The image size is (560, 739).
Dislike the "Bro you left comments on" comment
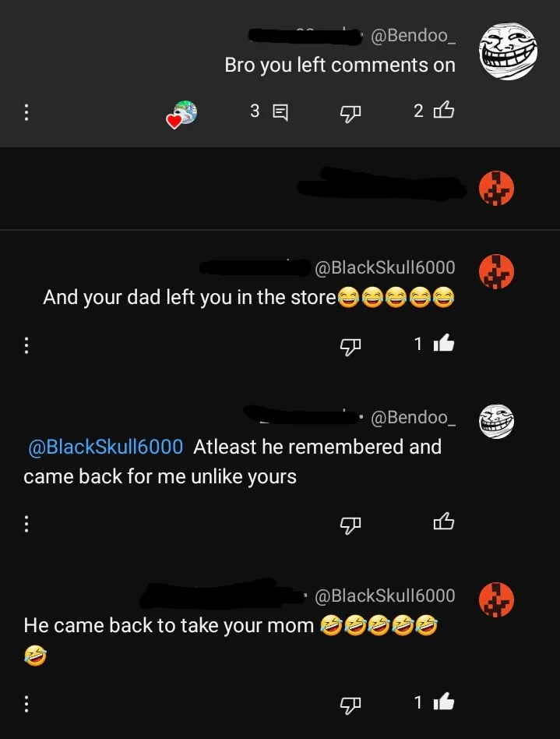[x=350, y=112]
